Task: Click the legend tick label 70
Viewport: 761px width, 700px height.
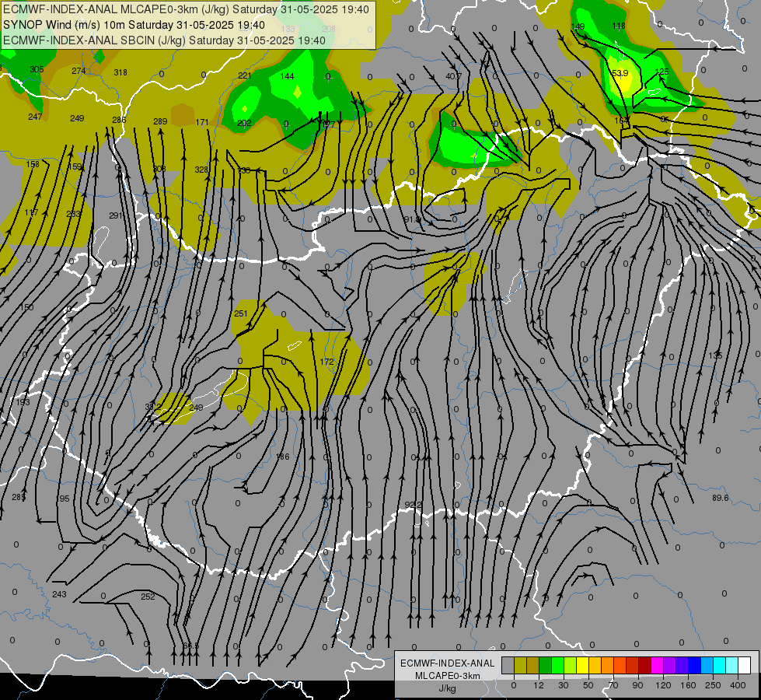Action: pos(613,685)
